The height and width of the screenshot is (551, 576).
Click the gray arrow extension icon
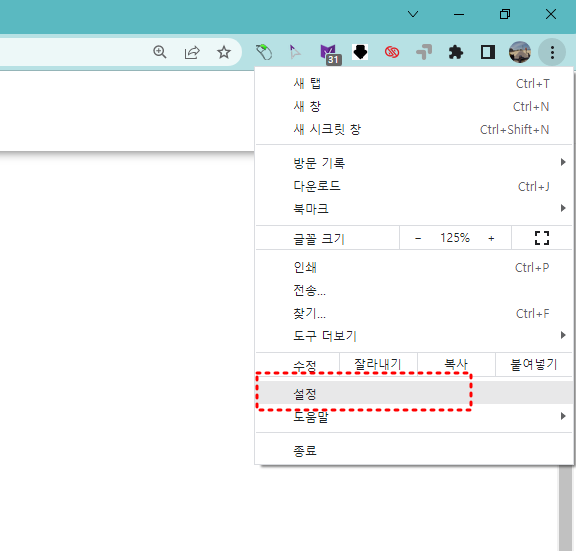[x=424, y=52]
